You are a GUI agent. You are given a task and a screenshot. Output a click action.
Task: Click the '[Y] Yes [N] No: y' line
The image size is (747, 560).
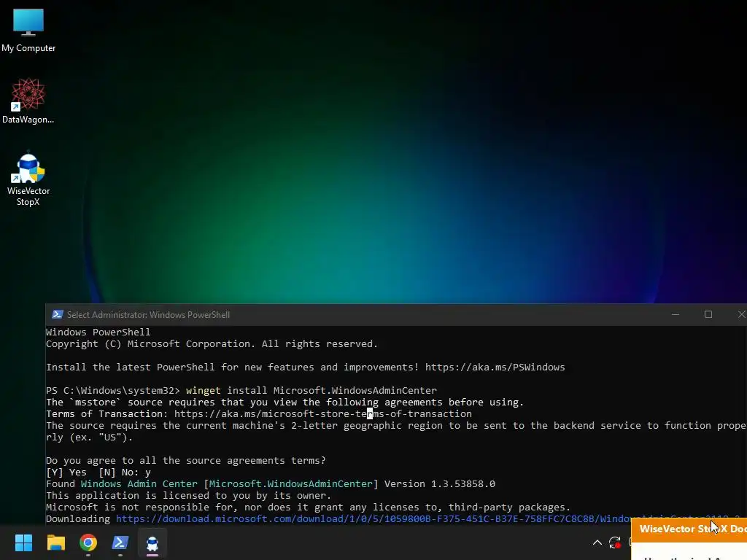click(x=98, y=472)
